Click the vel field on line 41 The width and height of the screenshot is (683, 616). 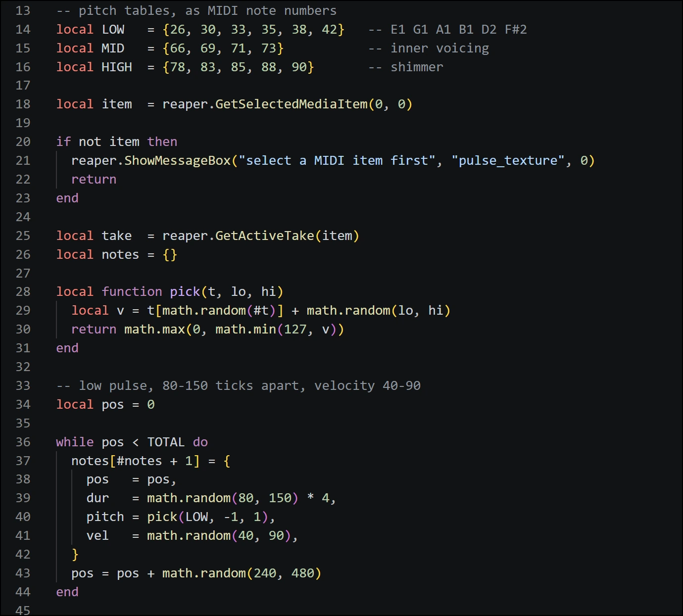(98, 535)
